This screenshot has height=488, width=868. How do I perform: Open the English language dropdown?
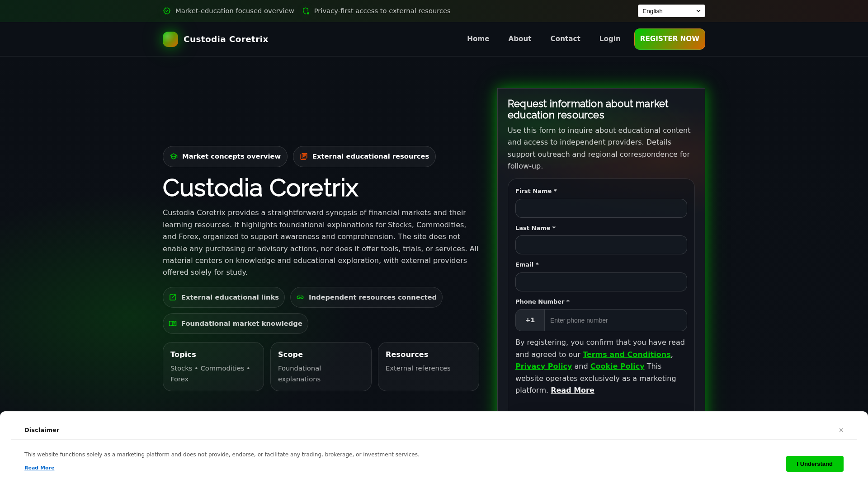click(671, 11)
